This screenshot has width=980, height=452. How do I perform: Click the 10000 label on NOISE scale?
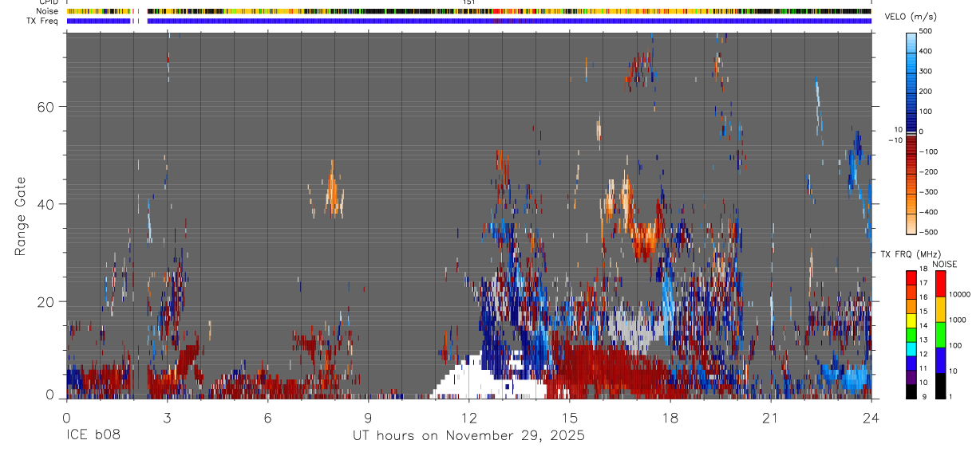[x=960, y=294]
